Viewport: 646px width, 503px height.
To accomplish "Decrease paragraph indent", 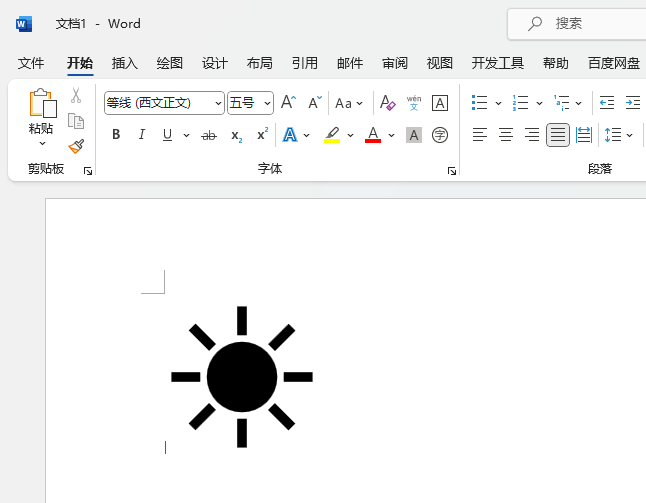I will pos(607,103).
